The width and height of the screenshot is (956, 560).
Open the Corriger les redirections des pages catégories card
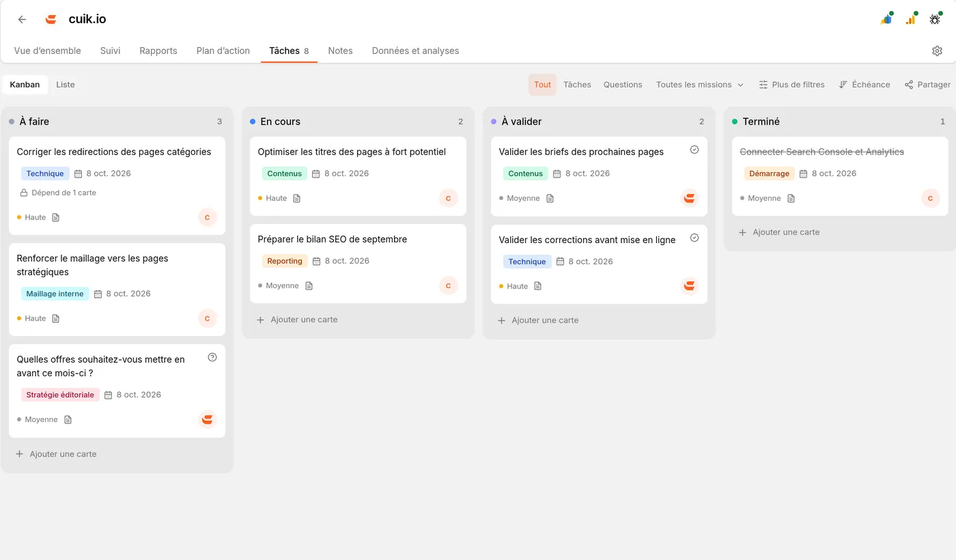pos(117,186)
